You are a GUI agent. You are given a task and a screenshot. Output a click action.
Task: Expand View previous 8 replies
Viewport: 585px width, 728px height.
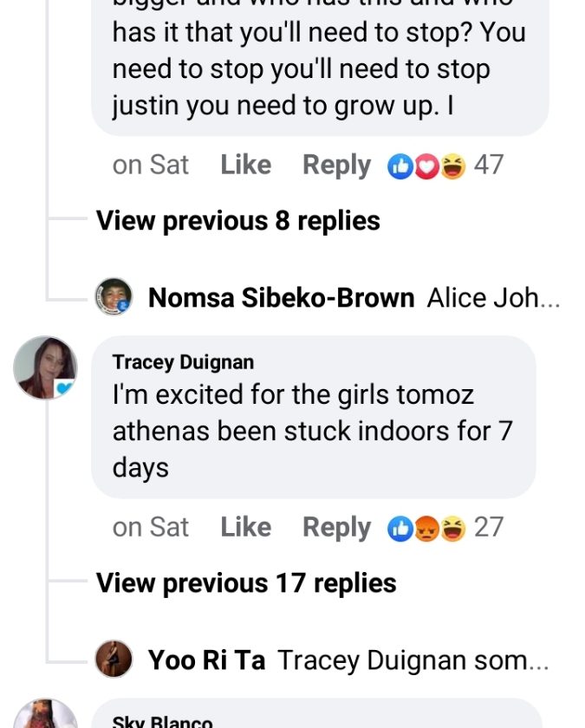point(237,221)
